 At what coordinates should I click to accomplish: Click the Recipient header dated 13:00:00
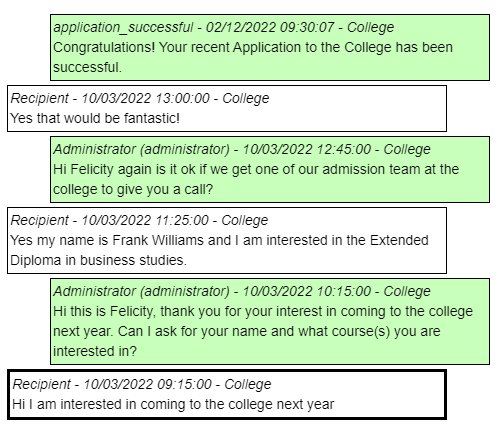point(140,98)
